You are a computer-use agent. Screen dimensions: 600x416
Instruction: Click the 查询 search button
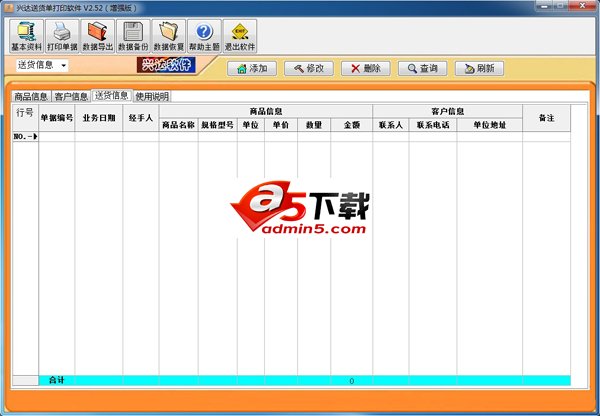pyautogui.click(x=422, y=69)
